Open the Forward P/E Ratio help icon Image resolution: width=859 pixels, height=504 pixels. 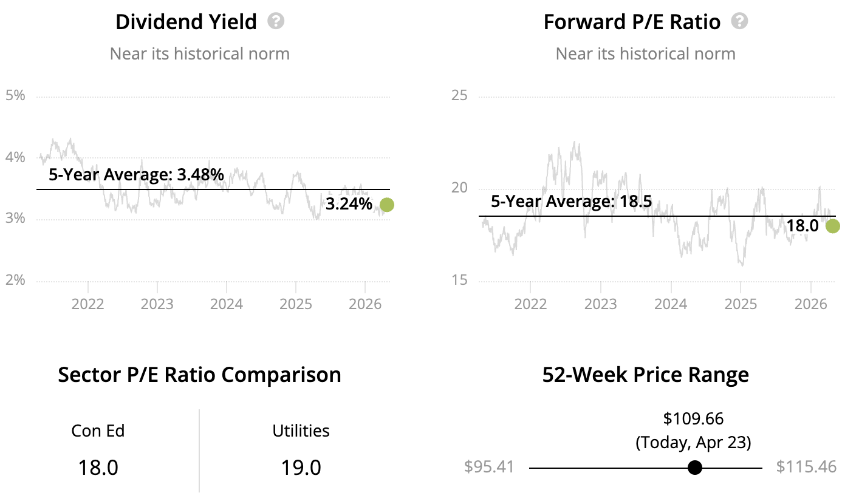click(739, 22)
